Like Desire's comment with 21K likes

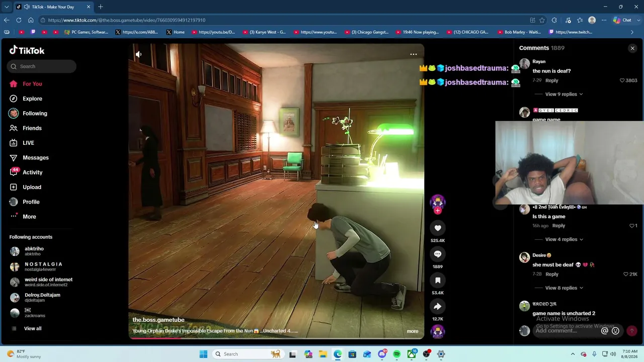pos(625,274)
